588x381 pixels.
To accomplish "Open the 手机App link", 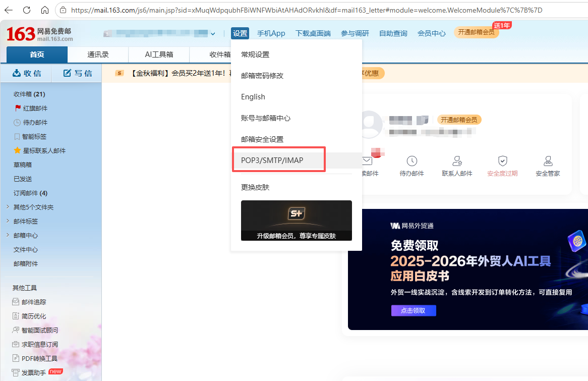I will click(271, 33).
